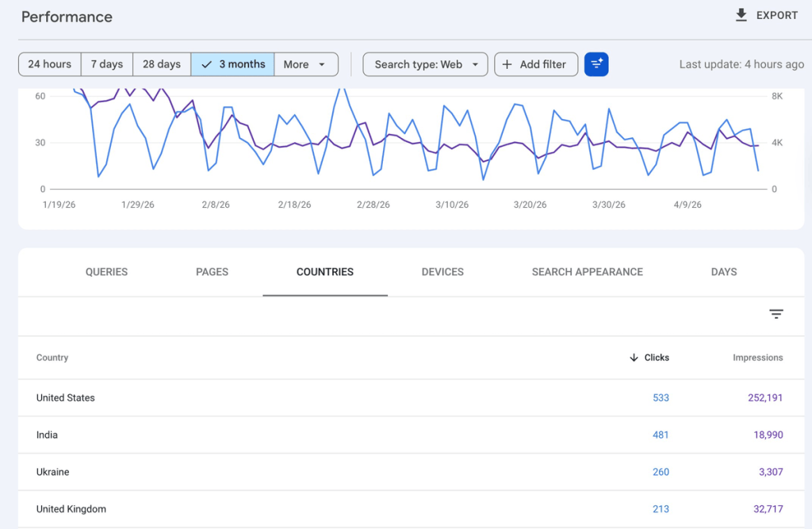
Task: Select the Ukraine row in the table
Action: pos(53,472)
